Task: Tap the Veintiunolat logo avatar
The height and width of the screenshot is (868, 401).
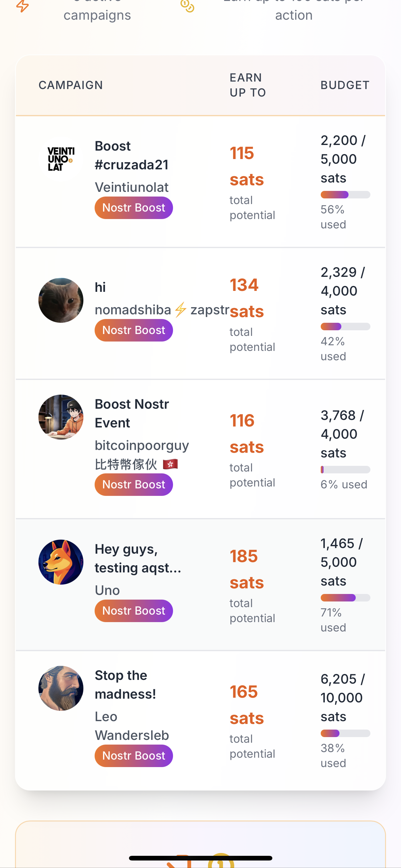Action: click(x=61, y=159)
